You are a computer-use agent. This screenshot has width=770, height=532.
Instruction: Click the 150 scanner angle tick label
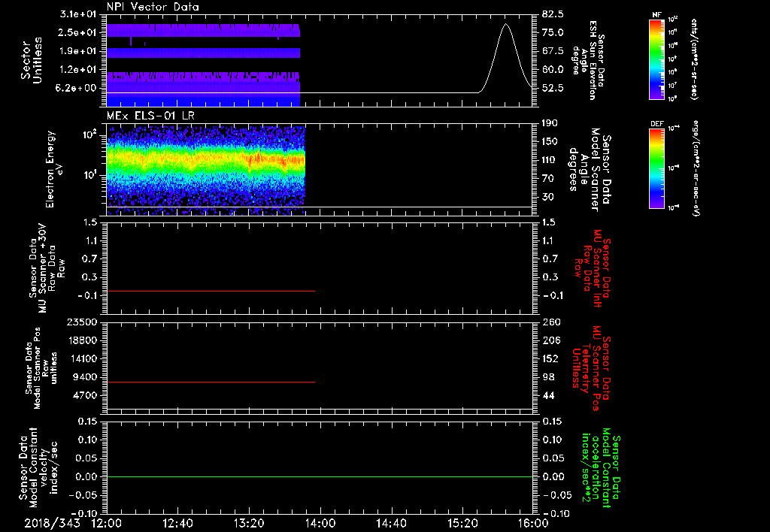click(550, 141)
